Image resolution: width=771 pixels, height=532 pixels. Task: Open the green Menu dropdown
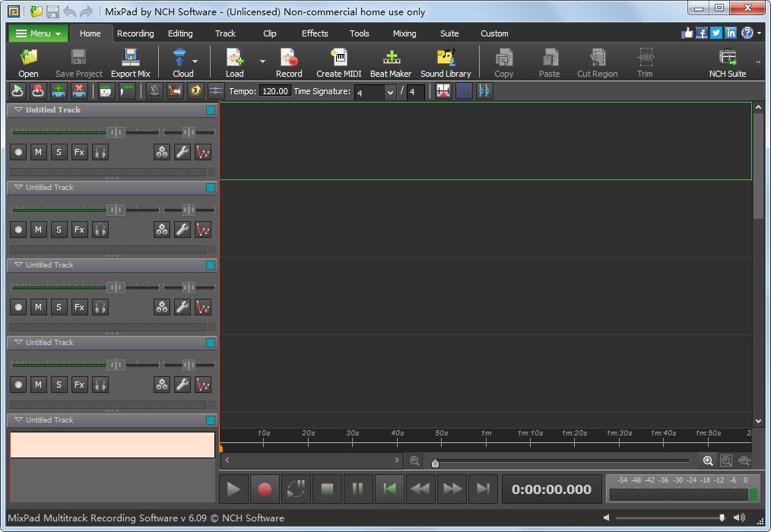pyautogui.click(x=38, y=33)
